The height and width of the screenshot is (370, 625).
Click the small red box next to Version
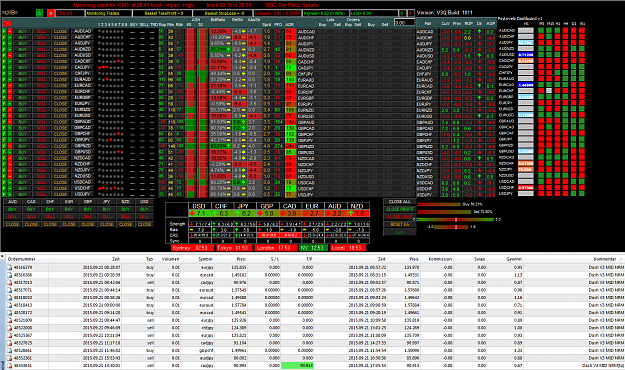(411, 13)
